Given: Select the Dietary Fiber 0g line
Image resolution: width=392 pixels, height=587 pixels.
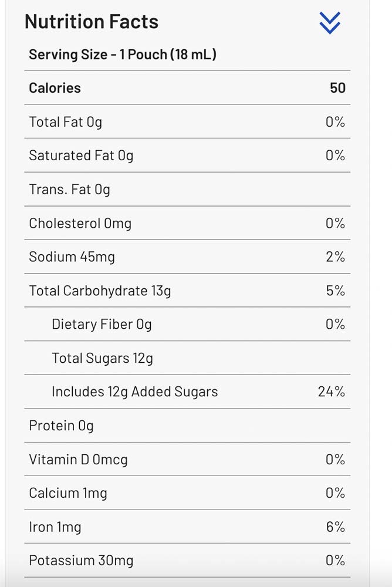Looking at the screenshot, I should point(102,325).
